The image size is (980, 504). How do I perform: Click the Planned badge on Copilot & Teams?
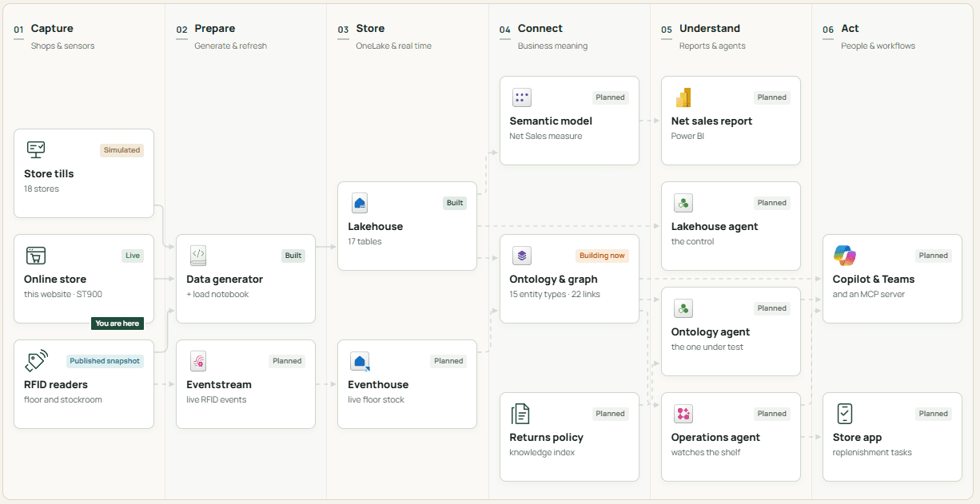[934, 256]
